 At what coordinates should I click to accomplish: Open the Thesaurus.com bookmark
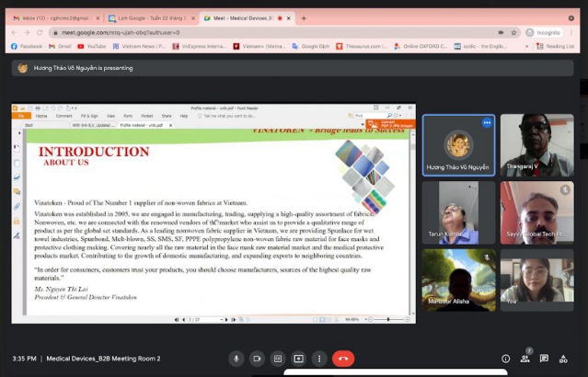coord(362,46)
